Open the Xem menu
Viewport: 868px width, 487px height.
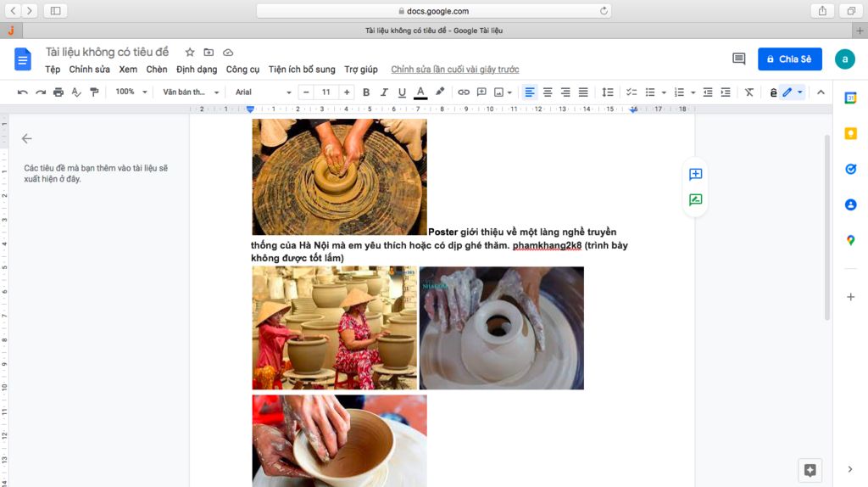[x=128, y=70]
